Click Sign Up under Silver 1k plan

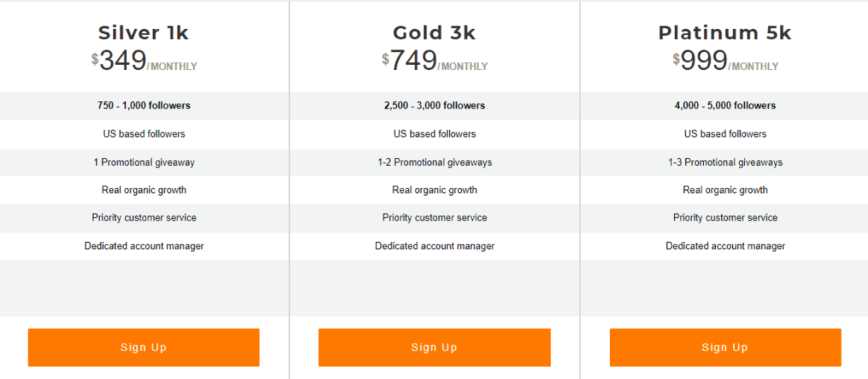144,347
